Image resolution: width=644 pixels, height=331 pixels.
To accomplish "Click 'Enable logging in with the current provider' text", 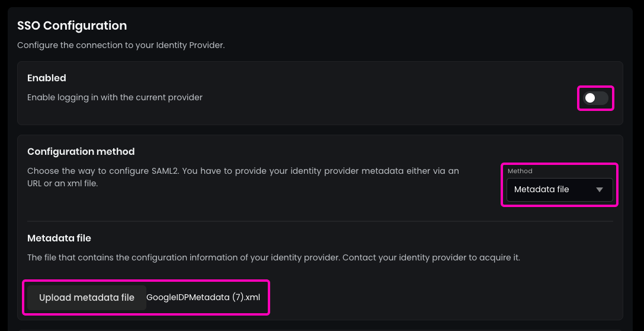I will click(x=115, y=97).
